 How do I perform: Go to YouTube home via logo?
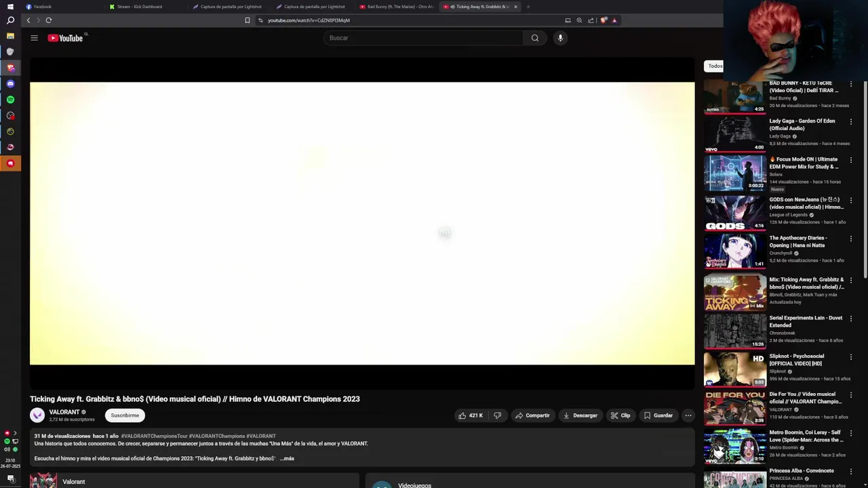(x=66, y=38)
